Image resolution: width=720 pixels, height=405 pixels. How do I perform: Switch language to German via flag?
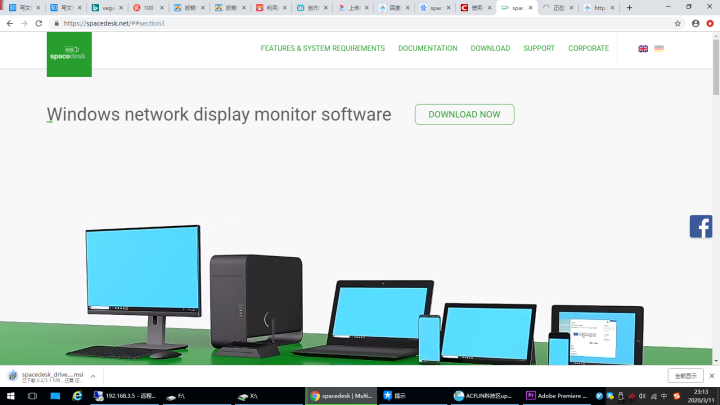[659, 48]
